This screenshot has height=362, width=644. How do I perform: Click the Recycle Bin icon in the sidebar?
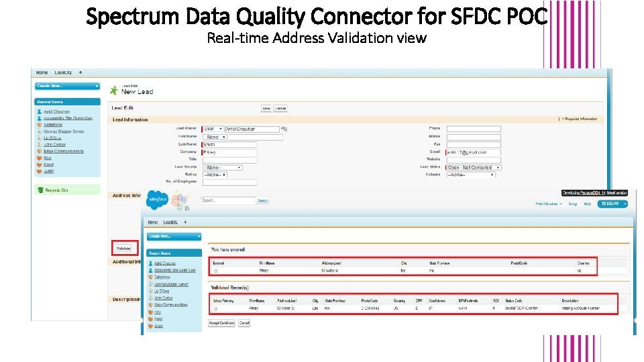(40, 190)
